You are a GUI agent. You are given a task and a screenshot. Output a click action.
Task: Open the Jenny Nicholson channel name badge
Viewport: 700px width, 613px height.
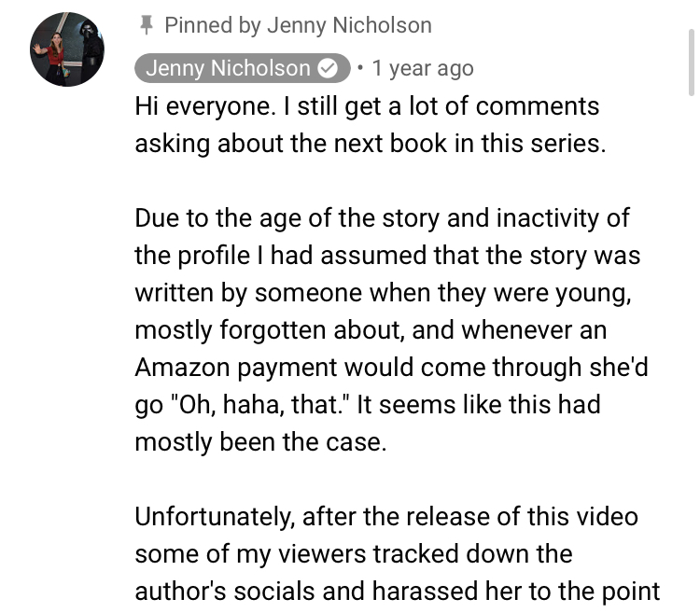pyautogui.click(x=243, y=68)
